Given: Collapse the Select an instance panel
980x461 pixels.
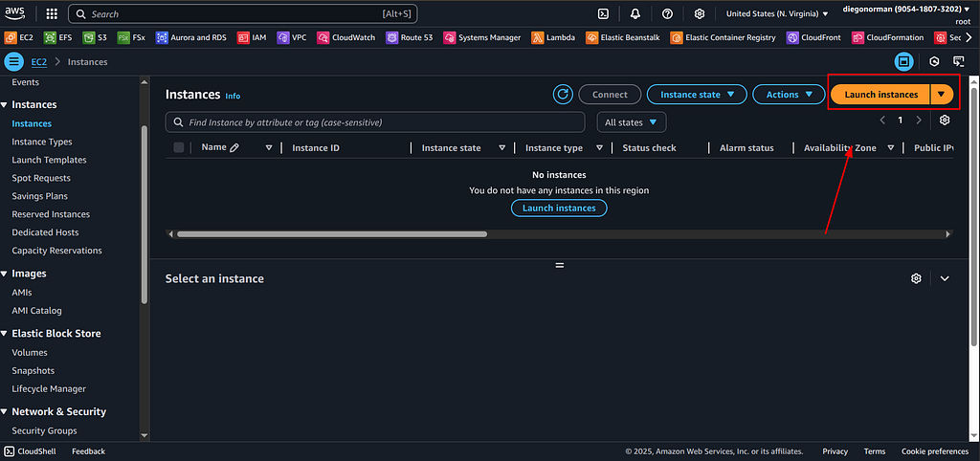Looking at the screenshot, I should (x=945, y=278).
